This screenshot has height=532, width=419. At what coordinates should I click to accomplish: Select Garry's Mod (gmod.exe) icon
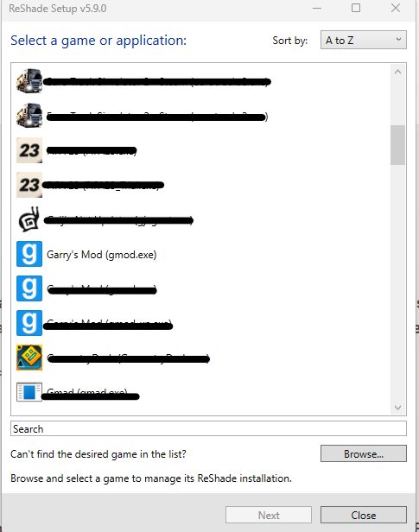pos(29,254)
